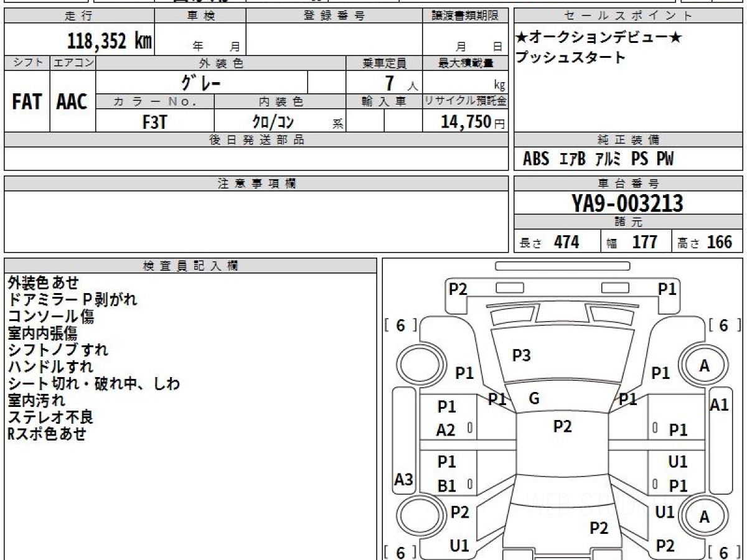This screenshot has height=560, width=747.
Task: Click the 外装色あせ inspector note
Action: click(43, 282)
